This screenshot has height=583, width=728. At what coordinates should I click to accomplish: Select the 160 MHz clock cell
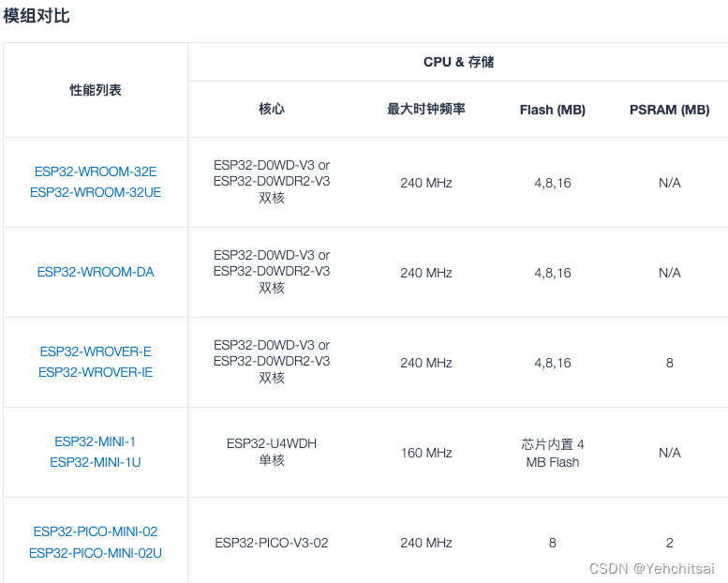coord(426,453)
